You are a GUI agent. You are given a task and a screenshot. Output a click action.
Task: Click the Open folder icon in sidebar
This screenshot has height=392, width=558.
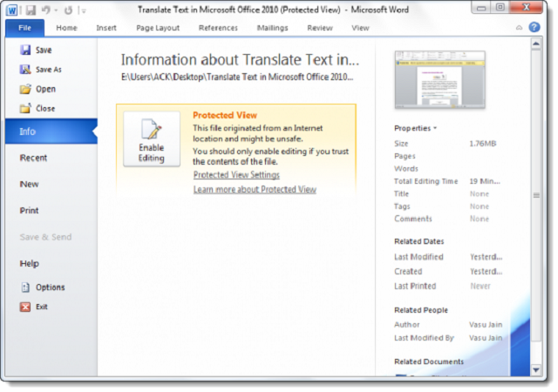(x=25, y=89)
